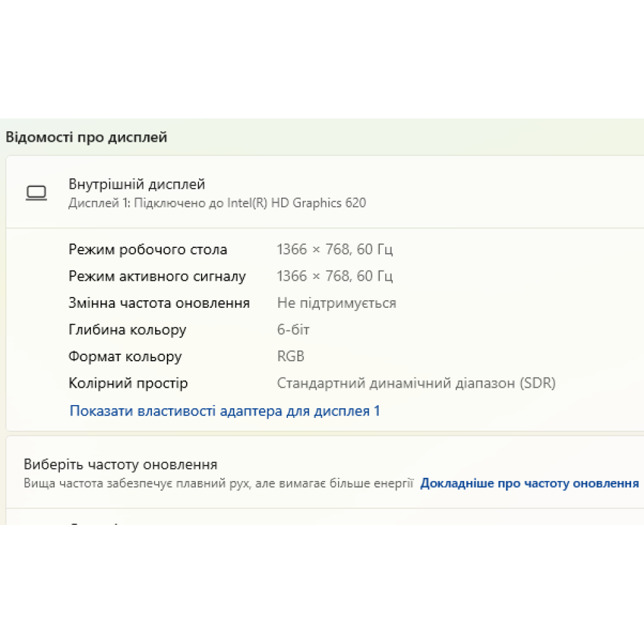
Task: Click the Intel(R) HD Graphics 620 subtitle
Action: coord(217,203)
